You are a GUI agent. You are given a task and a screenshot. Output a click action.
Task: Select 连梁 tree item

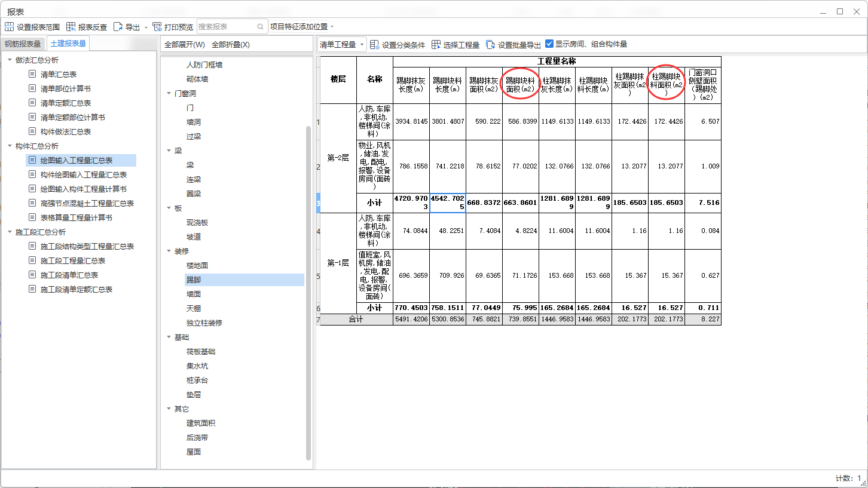(x=194, y=179)
